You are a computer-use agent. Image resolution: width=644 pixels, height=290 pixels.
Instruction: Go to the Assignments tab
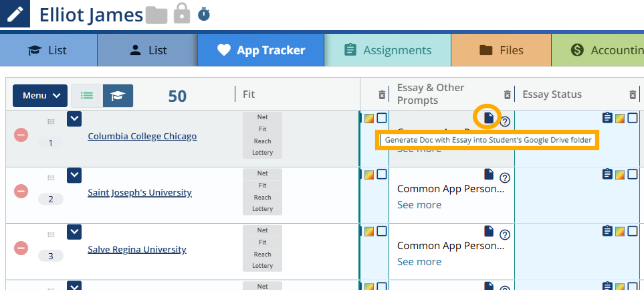click(x=388, y=50)
